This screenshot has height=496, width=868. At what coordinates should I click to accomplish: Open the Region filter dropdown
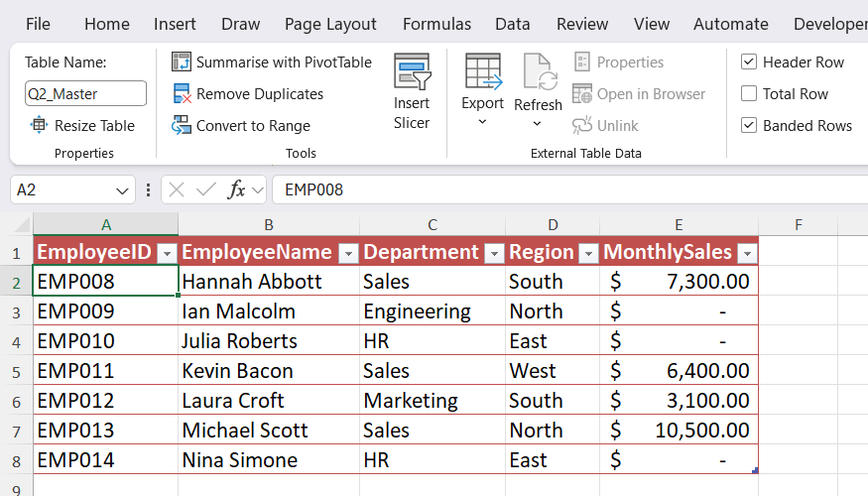click(588, 254)
